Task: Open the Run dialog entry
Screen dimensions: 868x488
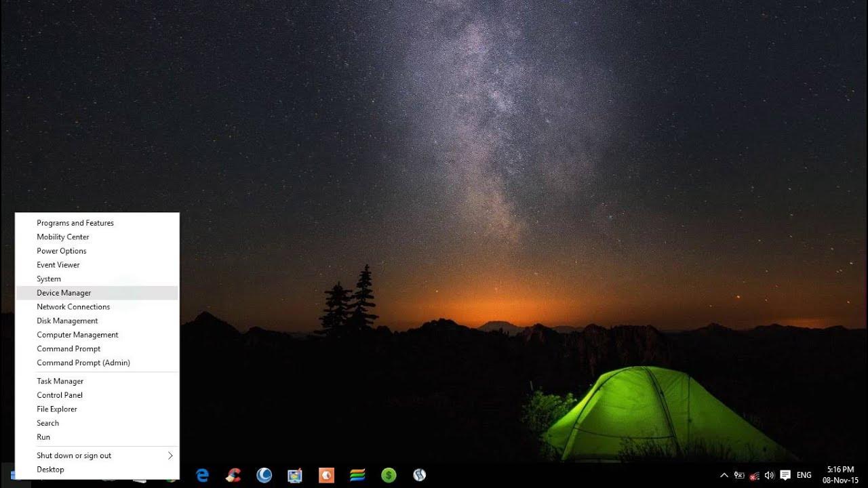Action: pos(97,437)
